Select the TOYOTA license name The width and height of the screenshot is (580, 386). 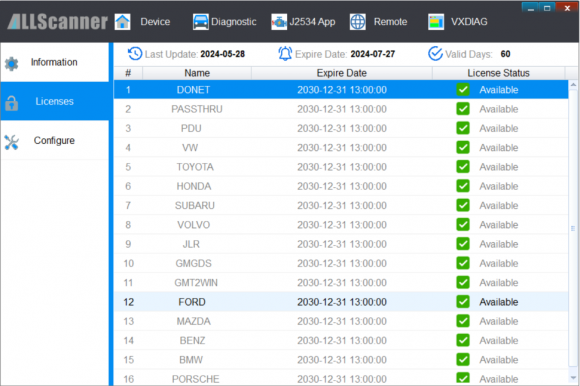[195, 167]
